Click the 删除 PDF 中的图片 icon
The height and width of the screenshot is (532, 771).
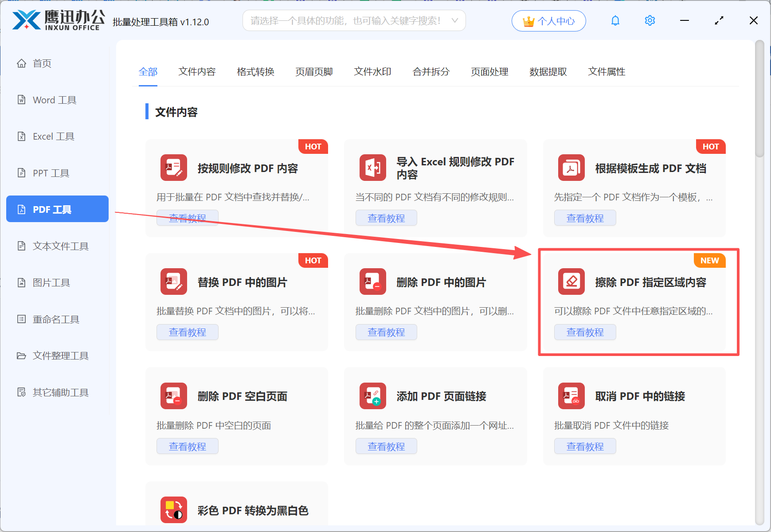tap(373, 282)
